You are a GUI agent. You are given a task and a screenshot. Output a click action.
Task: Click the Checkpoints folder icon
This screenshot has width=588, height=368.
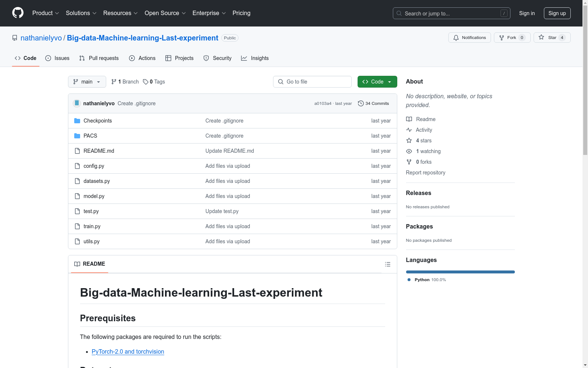77,121
